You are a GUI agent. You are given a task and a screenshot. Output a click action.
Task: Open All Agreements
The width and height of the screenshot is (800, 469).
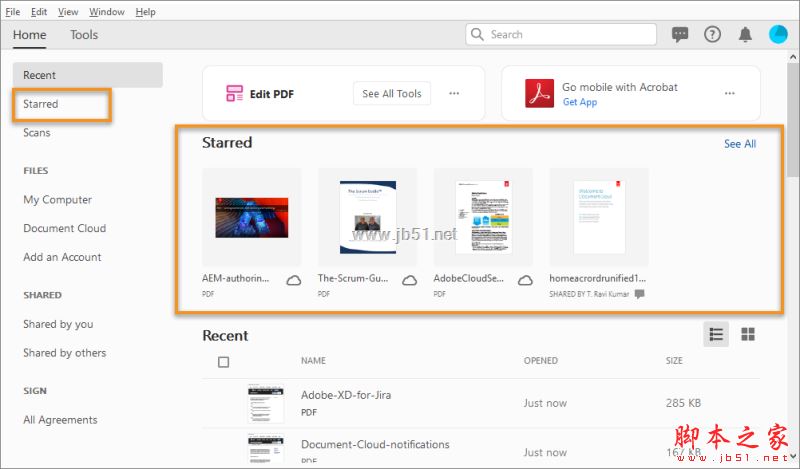click(x=60, y=420)
